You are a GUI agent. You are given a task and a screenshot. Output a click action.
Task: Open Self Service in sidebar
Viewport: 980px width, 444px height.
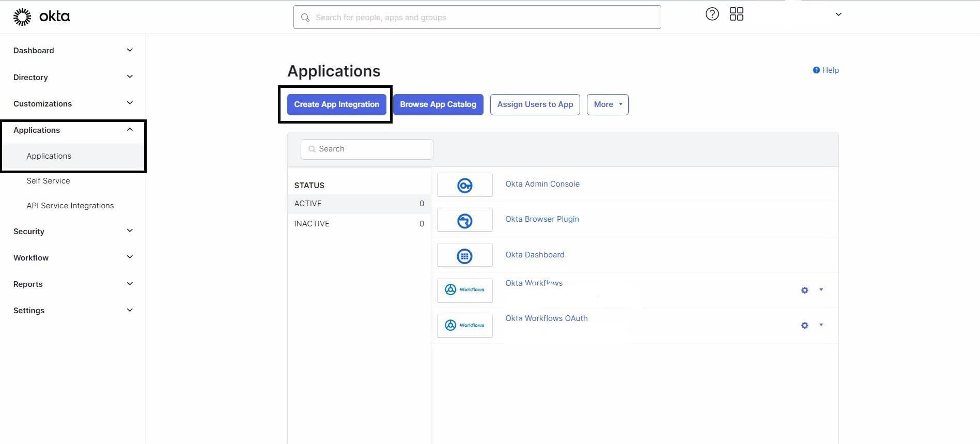pos(48,181)
